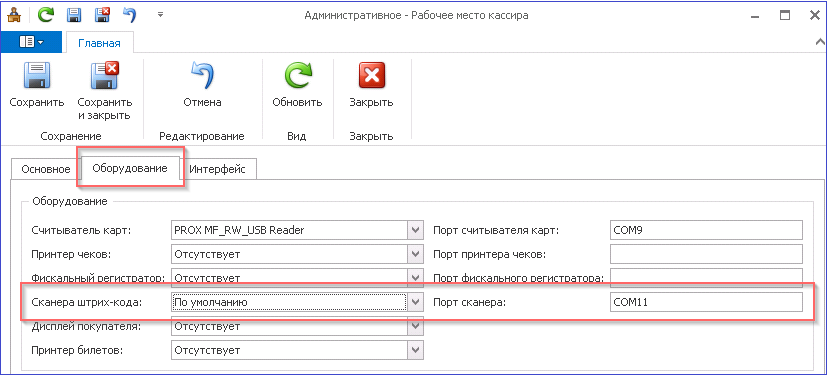This screenshot has width=827, height=375.
Task: Open the Сканера штрих-кода dropdown
Action: point(416,302)
